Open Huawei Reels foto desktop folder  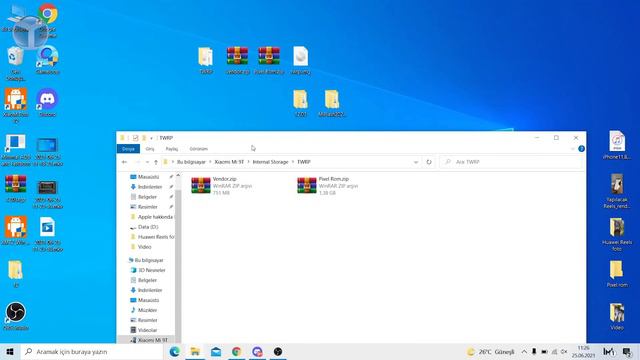(x=617, y=234)
